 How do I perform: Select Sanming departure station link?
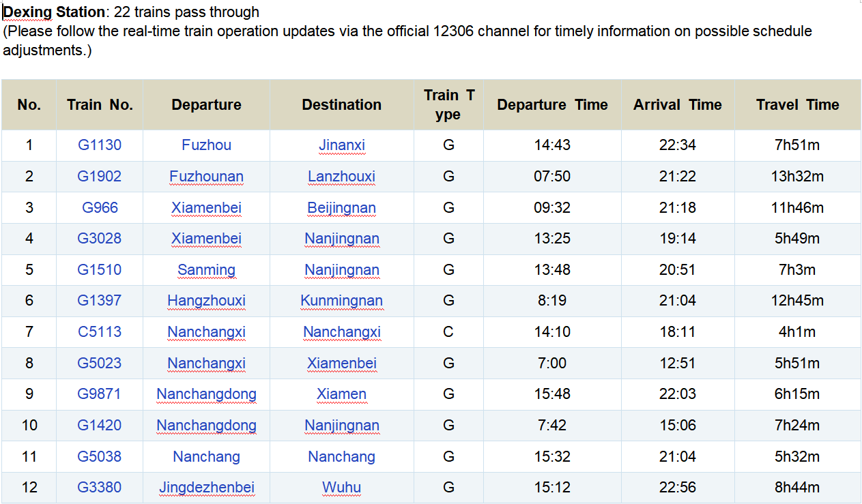point(206,269)
